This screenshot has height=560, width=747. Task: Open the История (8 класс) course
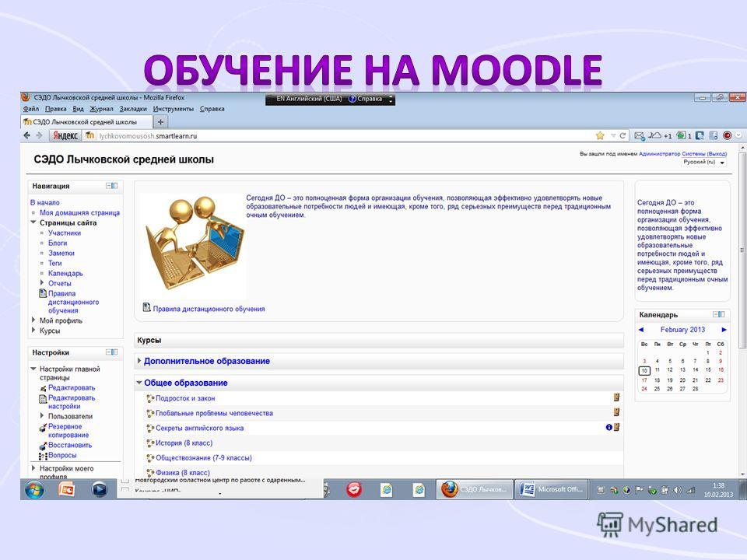[x=184, y=443]
